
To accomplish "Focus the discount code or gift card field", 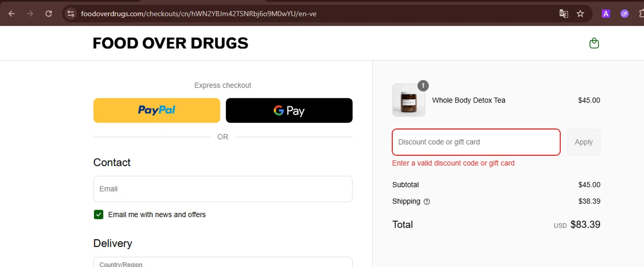I will 476,142.
